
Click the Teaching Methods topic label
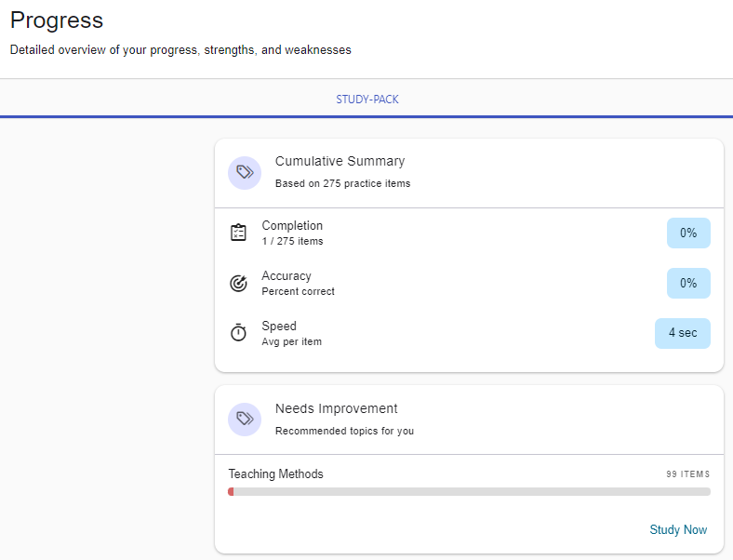pos(275,473)
